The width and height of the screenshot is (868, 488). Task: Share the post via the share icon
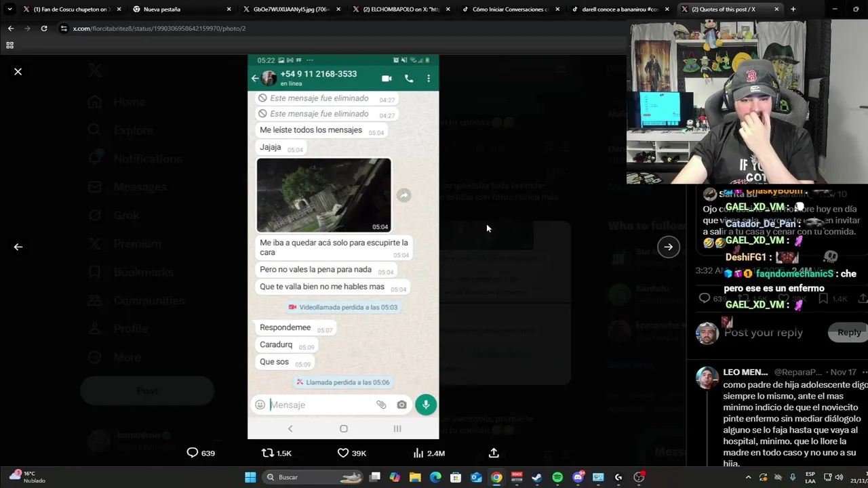pos(494,453)
